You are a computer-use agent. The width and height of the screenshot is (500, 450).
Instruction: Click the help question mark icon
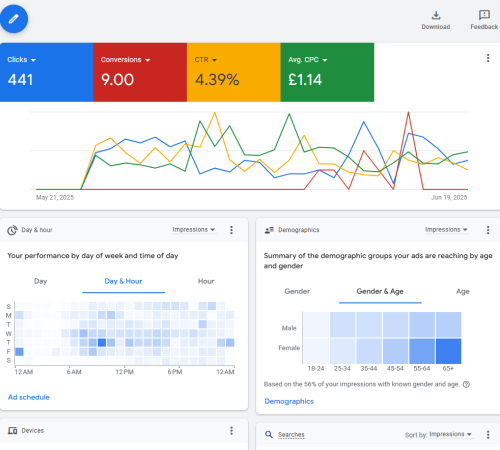(466, 384)
